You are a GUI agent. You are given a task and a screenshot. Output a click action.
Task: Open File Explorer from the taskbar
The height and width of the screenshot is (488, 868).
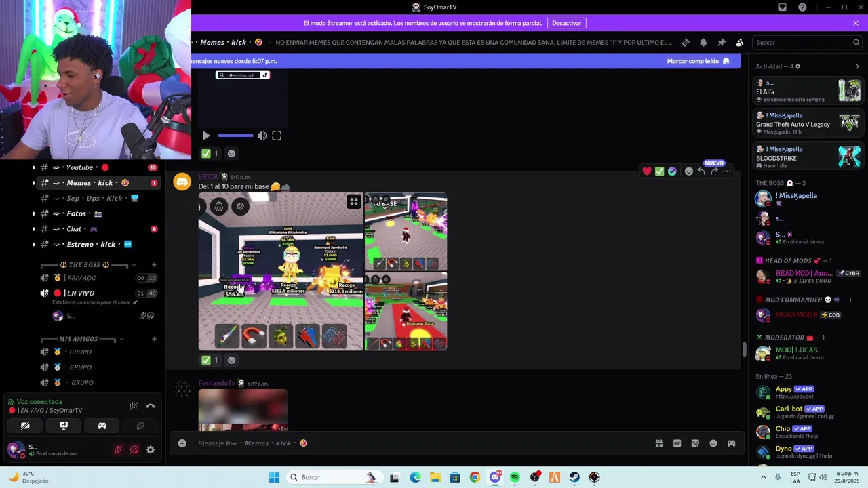tap(435, 477)
